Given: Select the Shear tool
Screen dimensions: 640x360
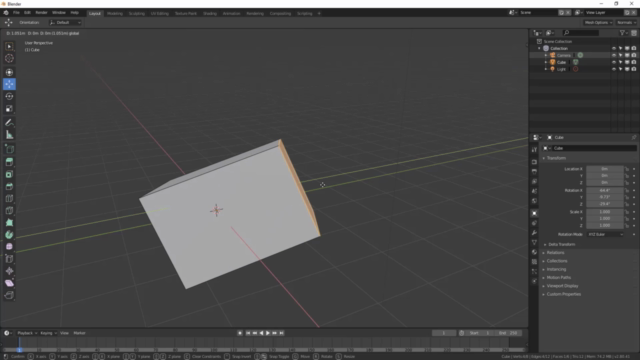Looking at the screenshot, I should [x=9, y=283].
